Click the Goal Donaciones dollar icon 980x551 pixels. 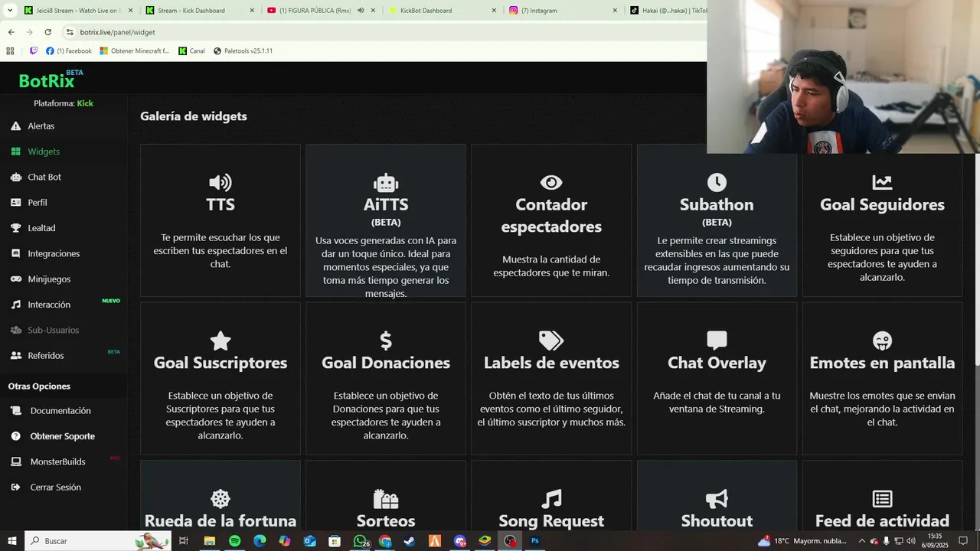[x=386, y=341]
